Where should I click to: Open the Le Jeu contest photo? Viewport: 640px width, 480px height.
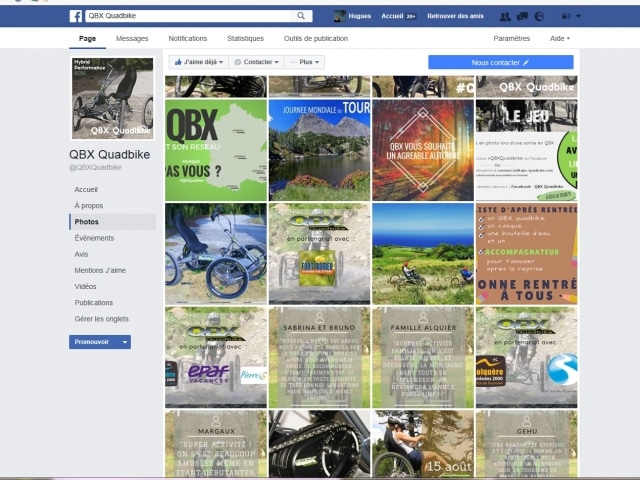(527, 150)
